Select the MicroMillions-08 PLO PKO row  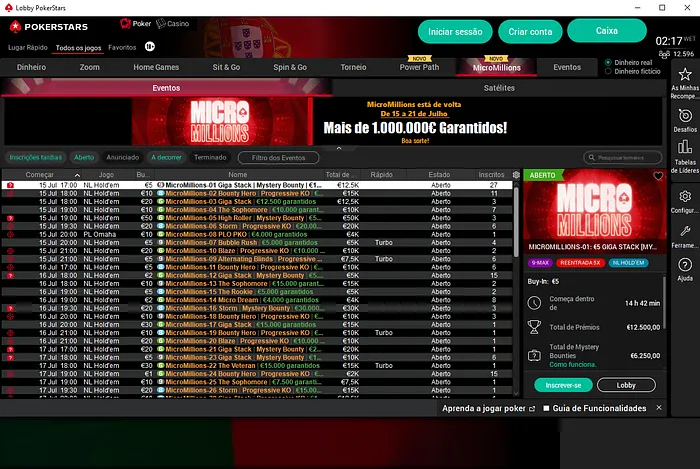coord(257,234)
